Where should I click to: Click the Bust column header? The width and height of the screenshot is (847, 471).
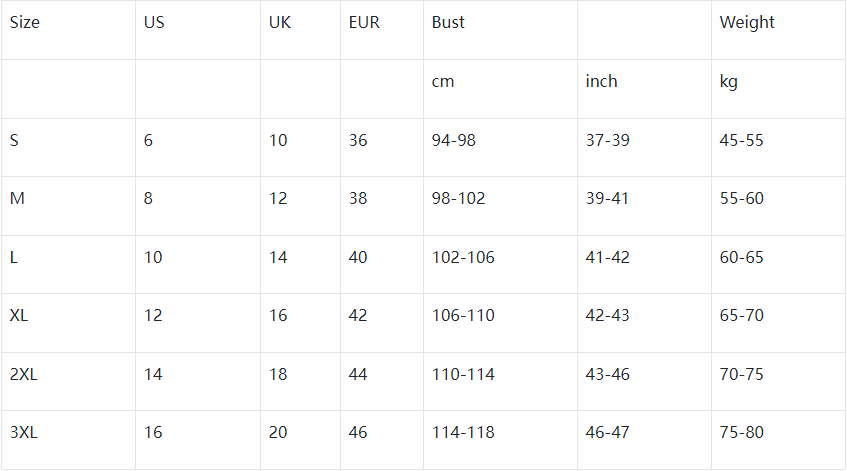[448, 23]
